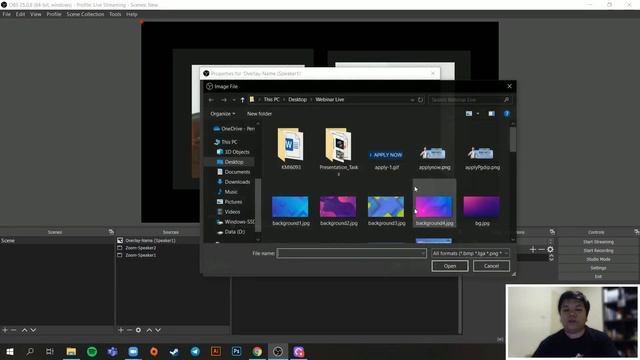The width and height of the screenshot is (640, 360).
Task: Open the View menu in OBS
Action: pos(36,14)
